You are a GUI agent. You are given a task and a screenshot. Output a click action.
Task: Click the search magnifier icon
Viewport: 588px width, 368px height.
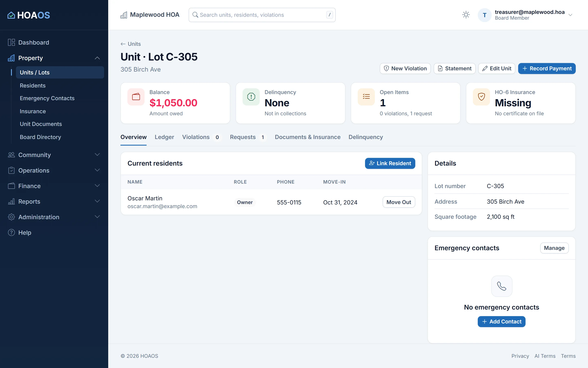(195, 15)
